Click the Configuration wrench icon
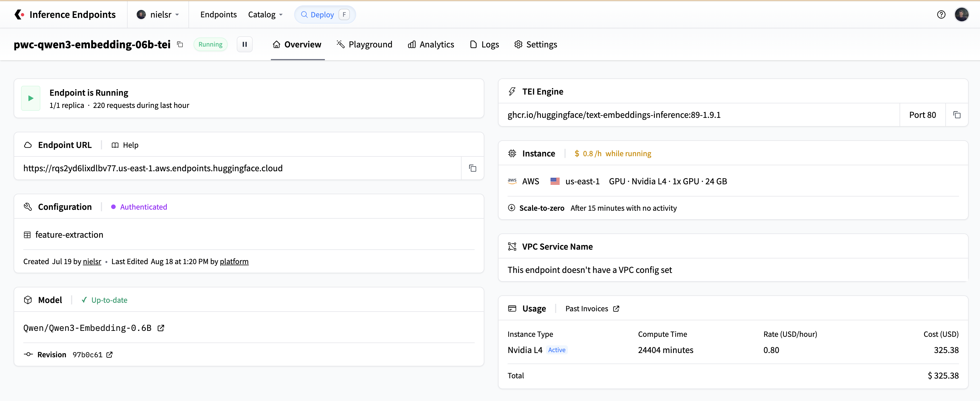Viewport: 980px width, 401px height. click(x=28, y=207)
